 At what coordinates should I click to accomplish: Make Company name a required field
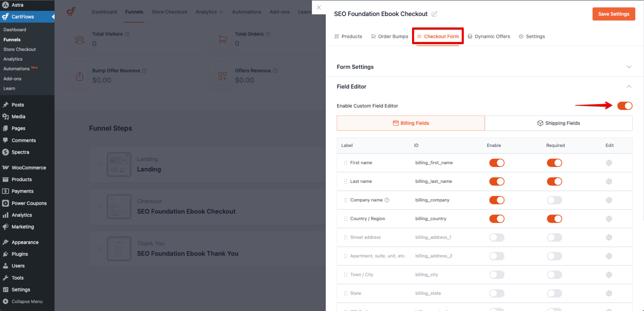click(x=554, y=200)
